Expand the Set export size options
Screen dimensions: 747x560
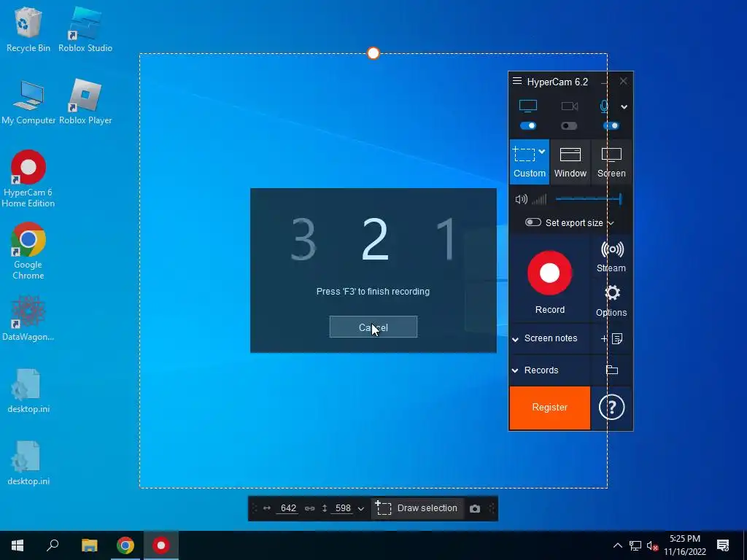pos(611,223)
